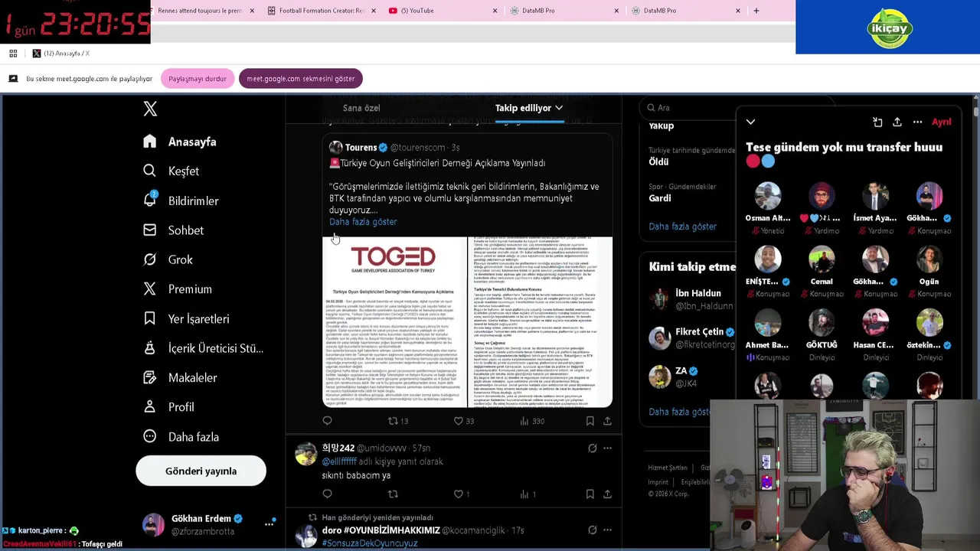Open Anasayfa / X bookmark tab entry
Viewport: 980px width, 551px height.
point(60,54)
